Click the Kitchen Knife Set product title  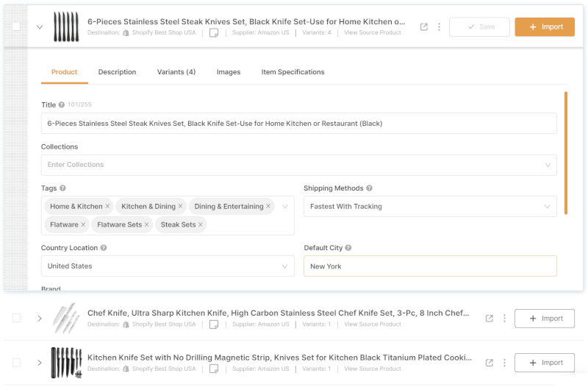[280, 358]
